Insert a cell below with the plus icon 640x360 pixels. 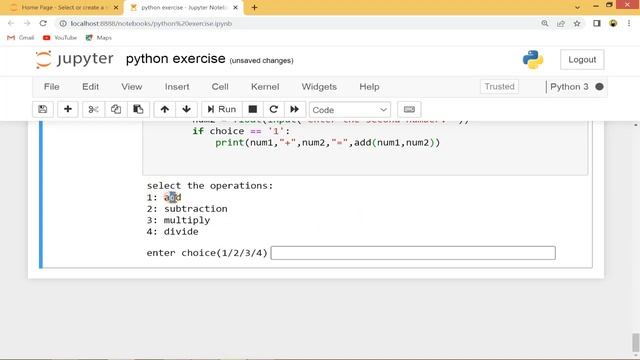pyautogui.click(x=68, y=109)
